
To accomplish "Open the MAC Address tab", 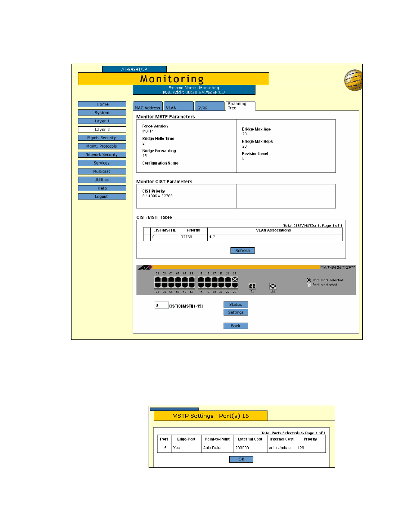I will click(148, 106).
